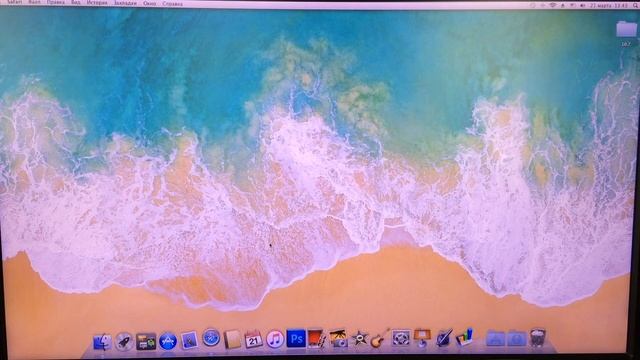This screenshot has width=640, height=360.
Task: Open the App Store dock icon
Action: pos(168,341)
